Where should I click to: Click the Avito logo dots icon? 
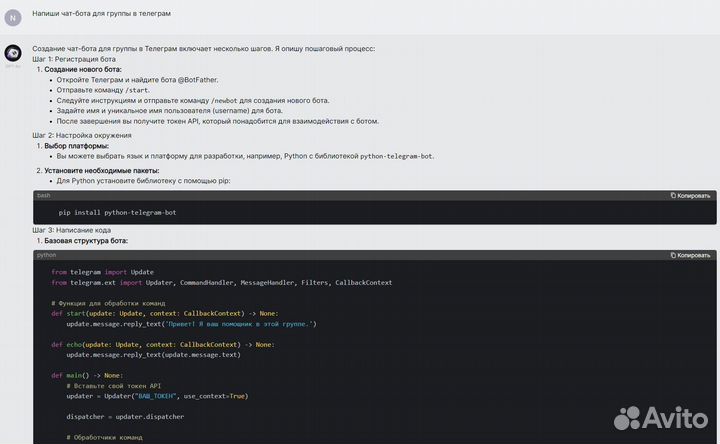pyautogui.click(x=627, y=418)
